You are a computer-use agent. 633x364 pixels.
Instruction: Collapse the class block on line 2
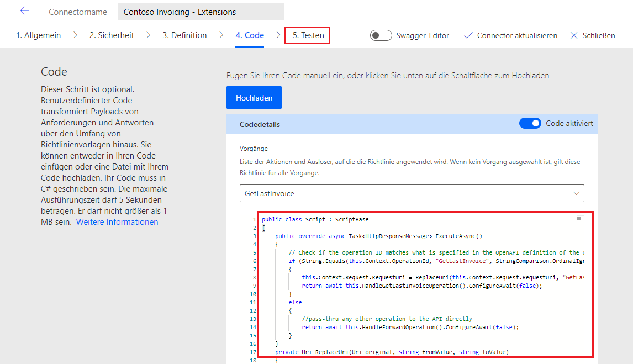point(263,228)
